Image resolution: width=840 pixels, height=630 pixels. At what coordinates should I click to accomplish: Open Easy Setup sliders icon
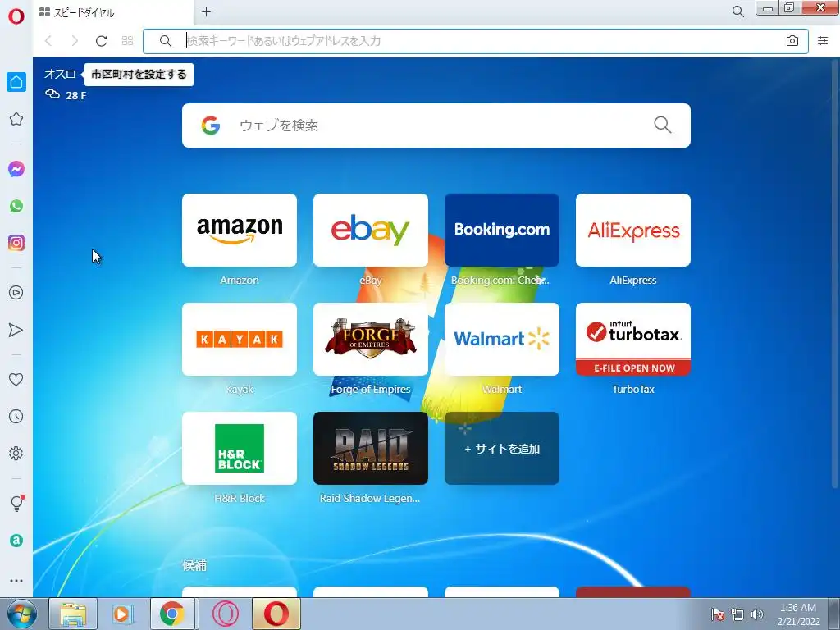pyautogui.click(x=823, y=41)
